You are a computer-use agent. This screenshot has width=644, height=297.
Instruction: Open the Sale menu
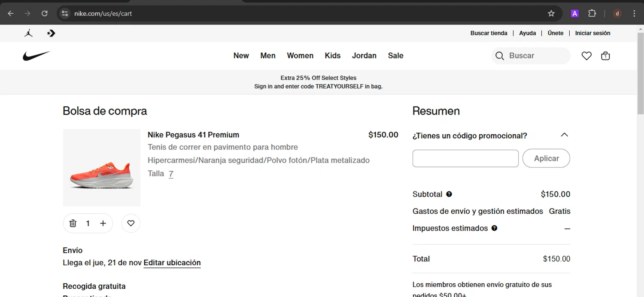395,56
